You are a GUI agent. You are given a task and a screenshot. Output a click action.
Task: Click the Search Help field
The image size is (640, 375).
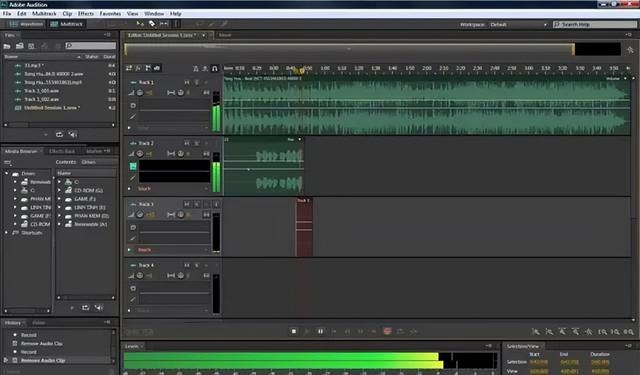tap(594, 24)
